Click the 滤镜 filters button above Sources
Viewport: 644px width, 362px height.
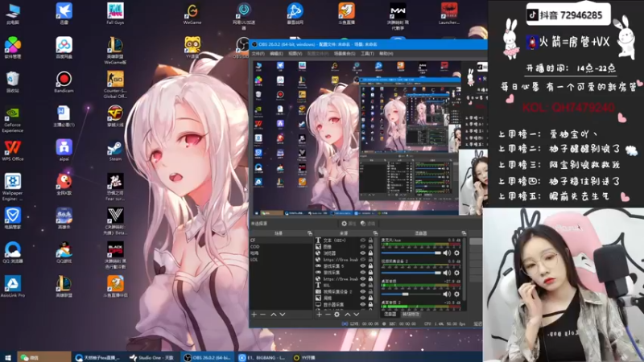coord(368,224)
